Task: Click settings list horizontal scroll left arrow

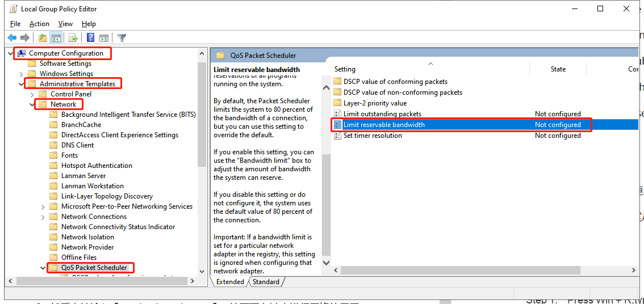Action: (x=336, y=270)
